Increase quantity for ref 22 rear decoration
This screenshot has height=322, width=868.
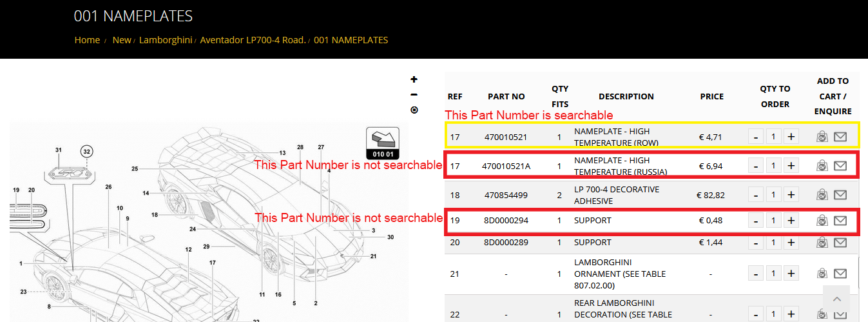pyautogui.click(x=791, y=314)
